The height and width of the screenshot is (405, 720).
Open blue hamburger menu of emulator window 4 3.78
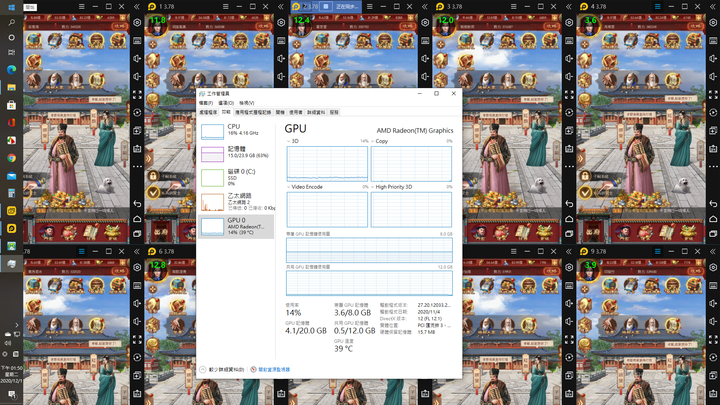(658, 7)
